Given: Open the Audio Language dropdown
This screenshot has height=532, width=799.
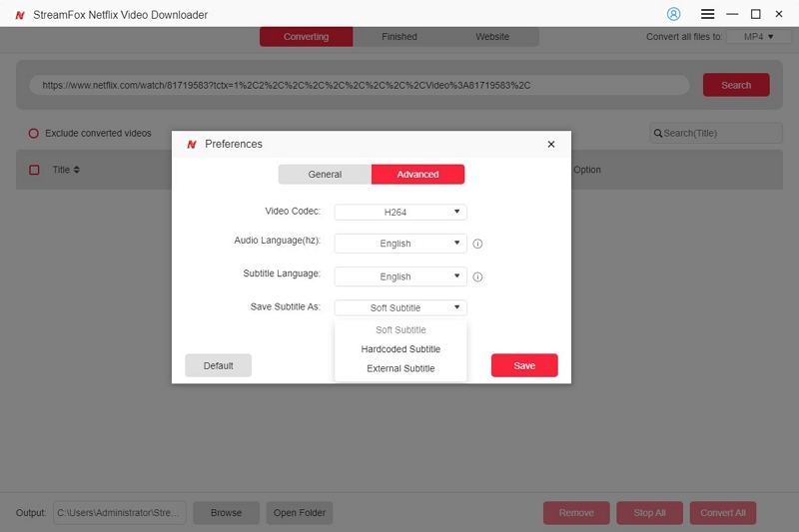Looking at the screenshot, I should pyautogui.click(x=400, y=244).
